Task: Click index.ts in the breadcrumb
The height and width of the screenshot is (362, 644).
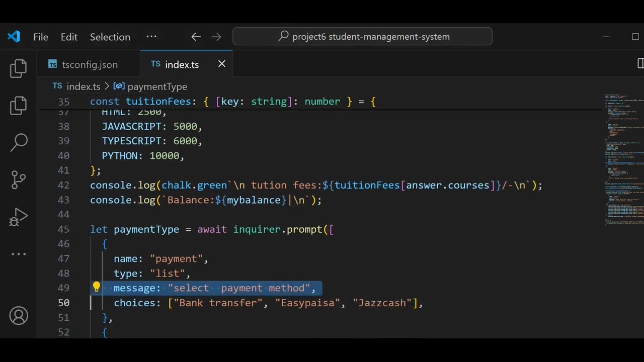Action: (83, 86)
